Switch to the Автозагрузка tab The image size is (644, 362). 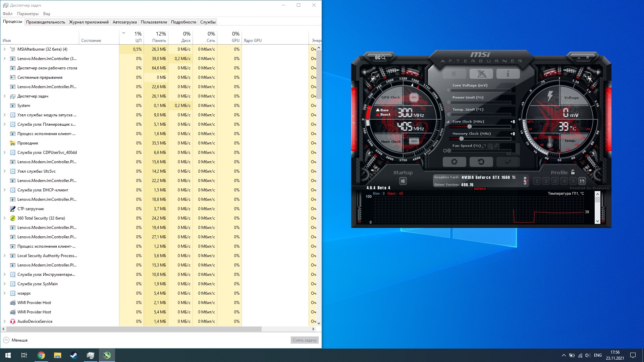pos(124,22)
